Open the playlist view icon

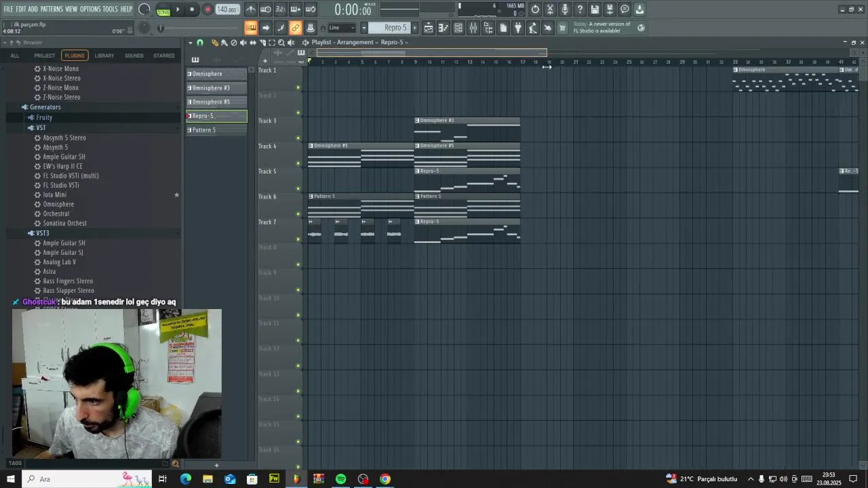point(429,28)
